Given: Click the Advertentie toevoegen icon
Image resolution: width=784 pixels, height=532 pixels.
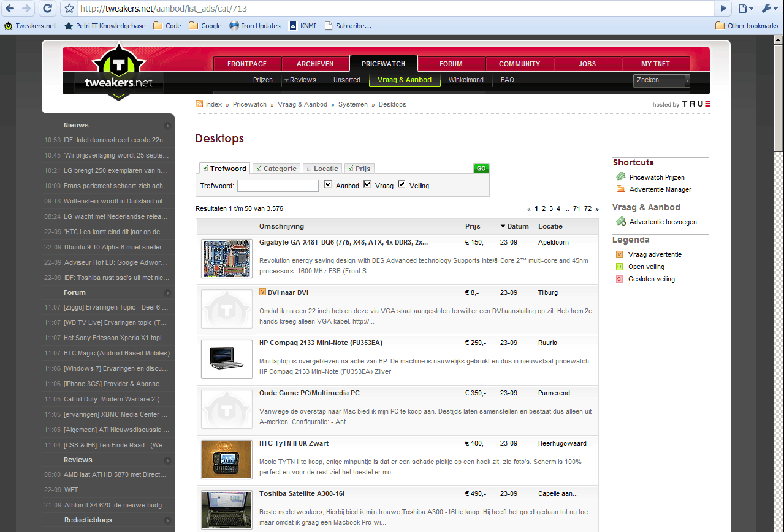Looking at the screenshot, I should tap(621, 221).
